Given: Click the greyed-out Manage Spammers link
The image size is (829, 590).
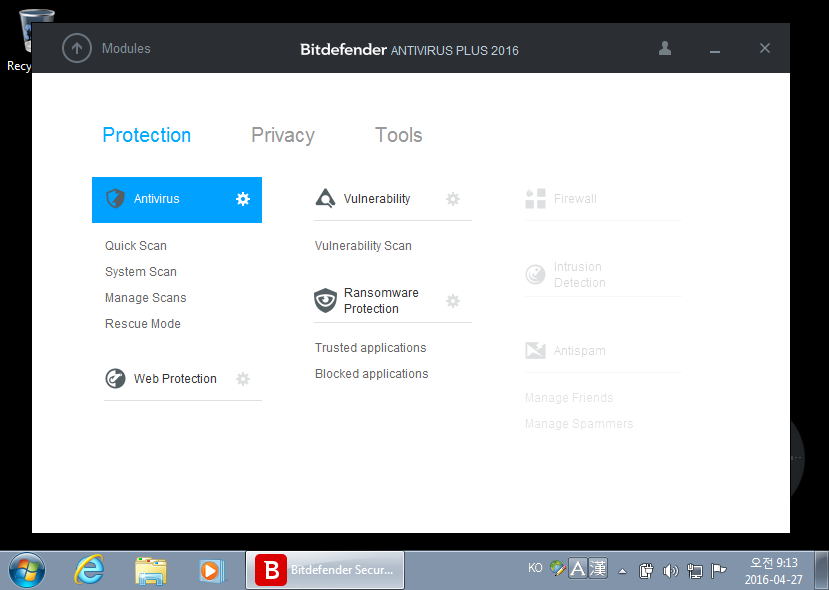Looking at the screenshot, I should (x=579, y=423).
